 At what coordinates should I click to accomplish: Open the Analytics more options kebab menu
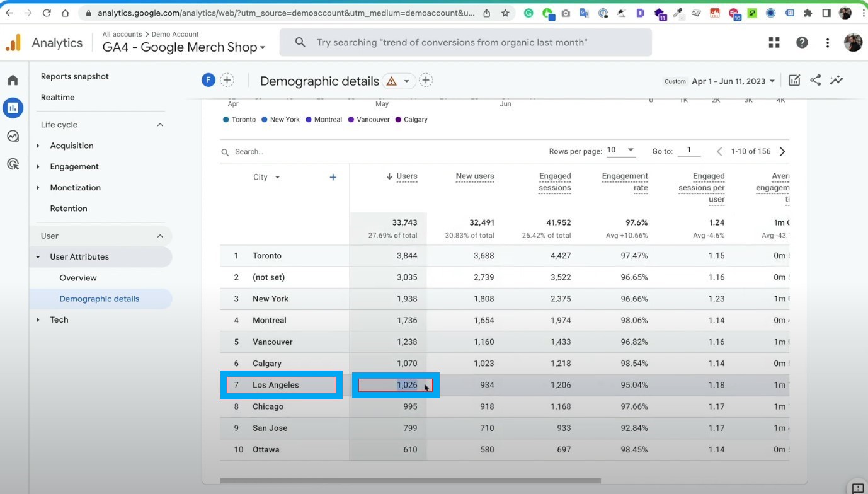828,42
